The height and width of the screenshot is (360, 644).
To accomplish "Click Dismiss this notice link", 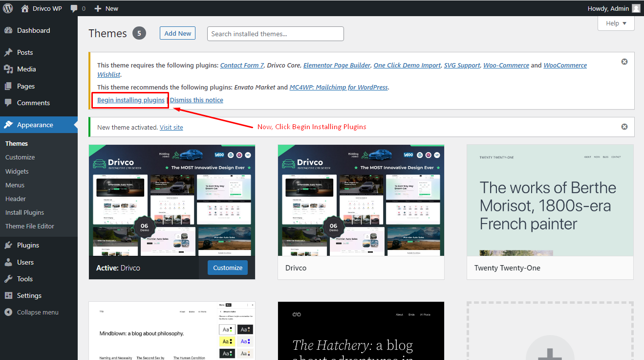I will [x=196, y=100].
